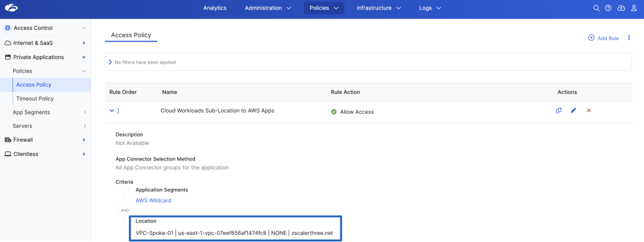Edit rule with the pencil icon
Viewport: 644px width, 242px height.
574,110
